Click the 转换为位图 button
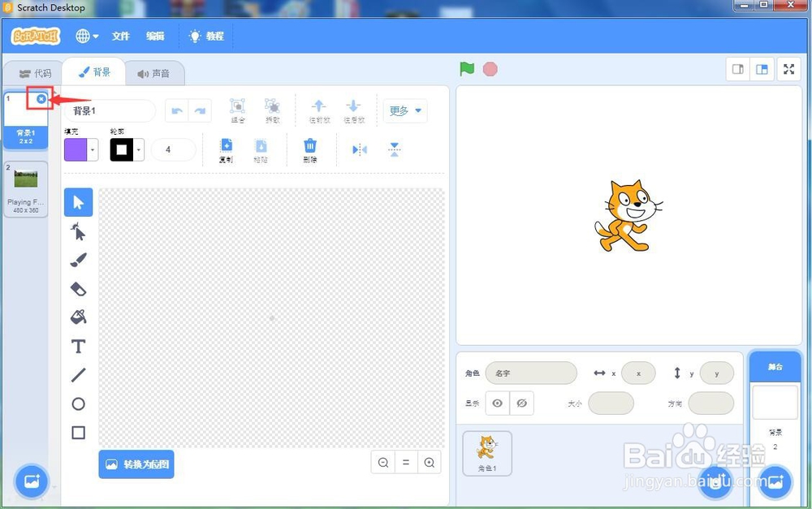Viewport: 812px width, 509px height. coord(136,464)
